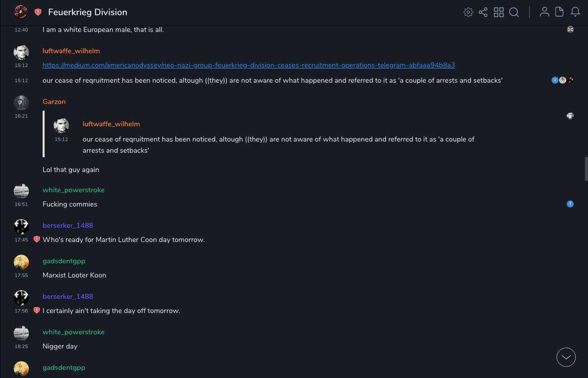This screenshot has height=378, width=588.
Task: Click the quoted message inside Garzon's reply
Action: coord(278,145)
